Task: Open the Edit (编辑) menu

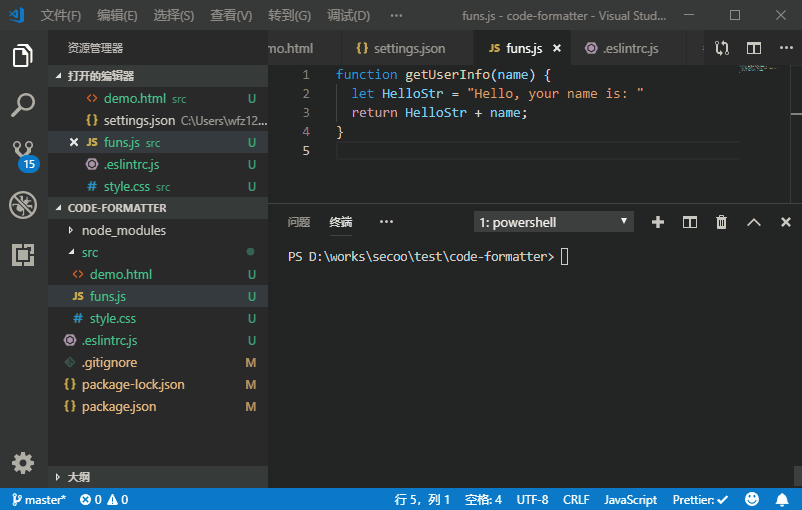Action: point(117,16)
